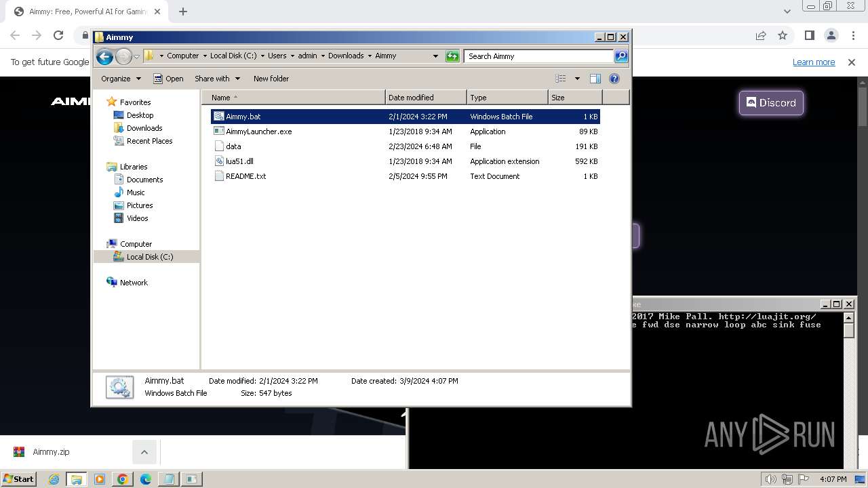Click the Chrome share page icon
The width and height of the screenshot is (868, 488).
pyautogui.click(x=761, y=35)
